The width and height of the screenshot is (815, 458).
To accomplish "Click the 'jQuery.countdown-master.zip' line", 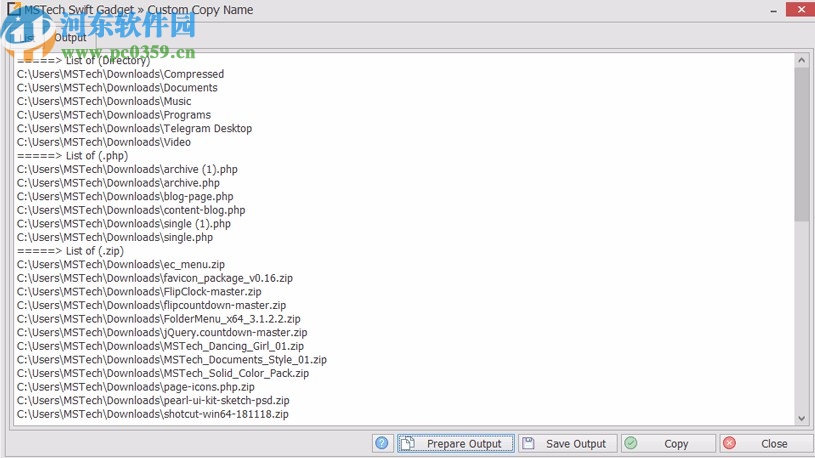I will coord(162,332).
